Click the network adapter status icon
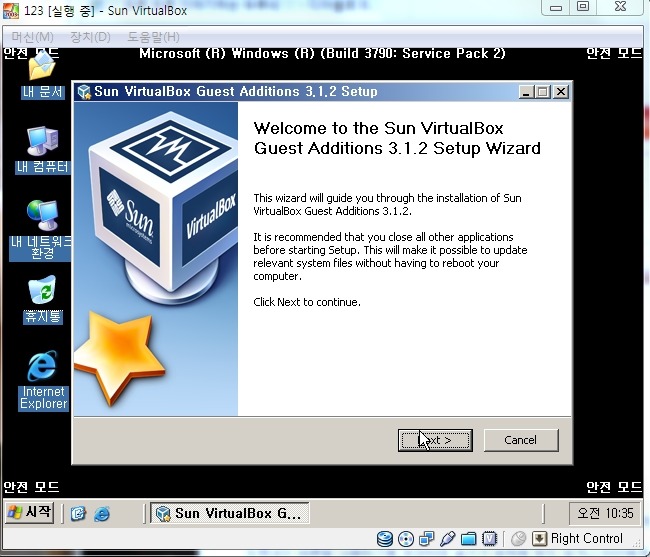 (427, 539)
